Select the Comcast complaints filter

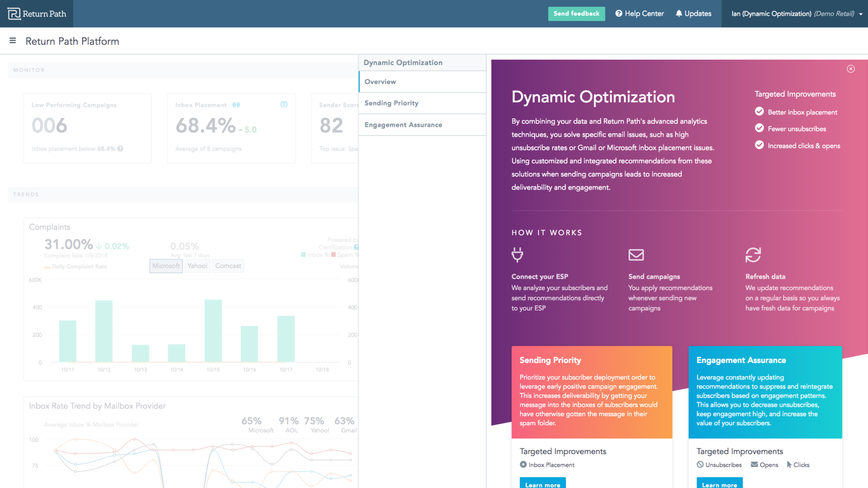point(228,266)
